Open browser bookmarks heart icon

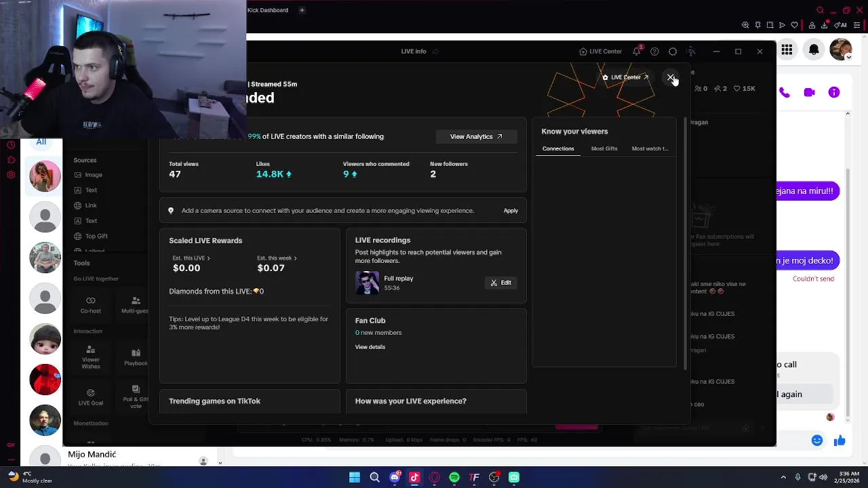[x=795, y=25]
